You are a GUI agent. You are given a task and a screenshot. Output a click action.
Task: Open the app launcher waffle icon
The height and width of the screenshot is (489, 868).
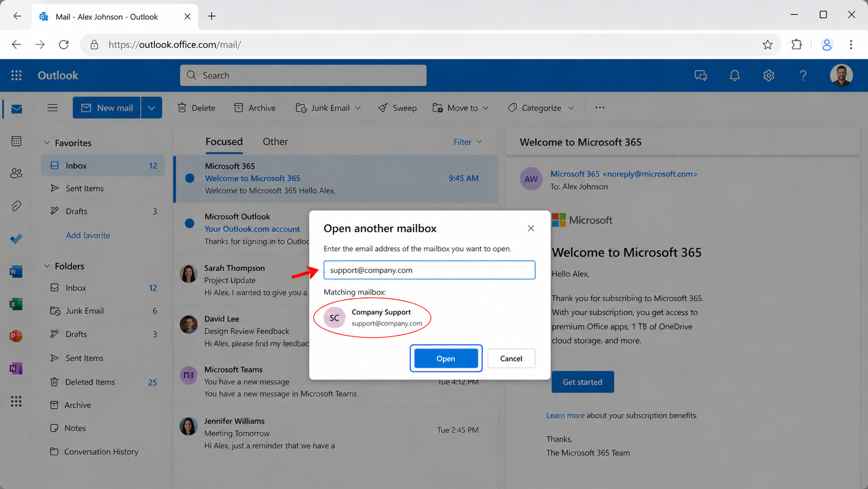click(x=16, y=75)
